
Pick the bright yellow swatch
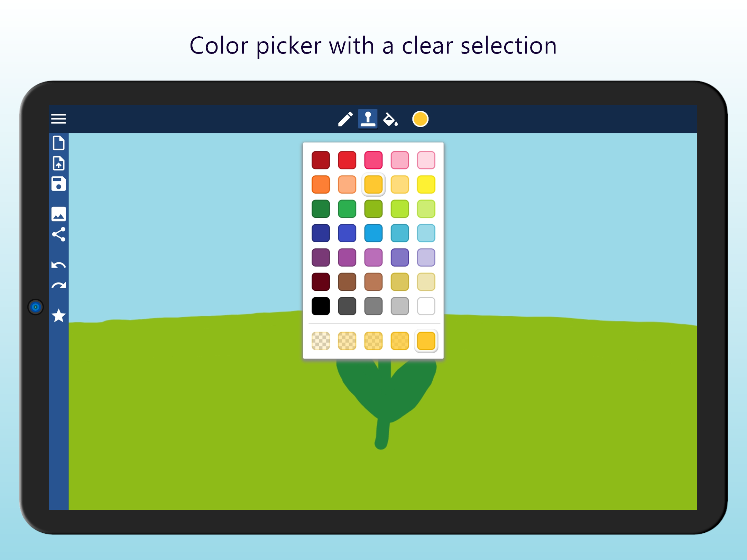[x=426, y=184]
